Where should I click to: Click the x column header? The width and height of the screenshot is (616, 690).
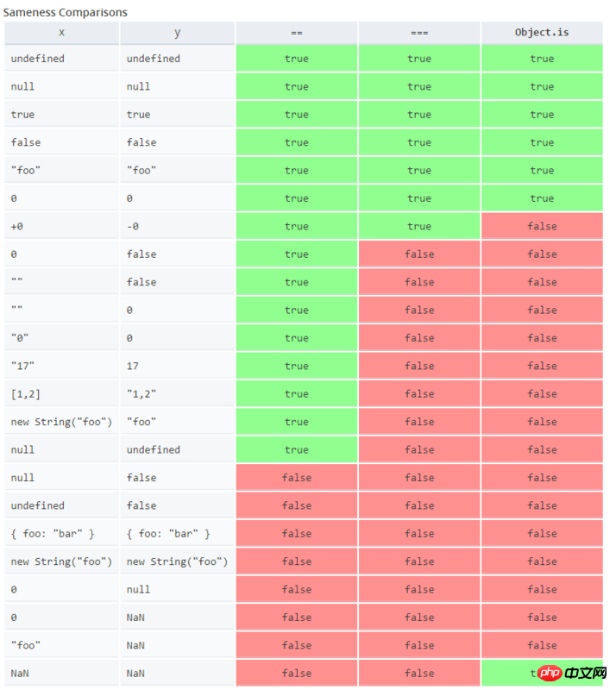(x=61, y=33)
